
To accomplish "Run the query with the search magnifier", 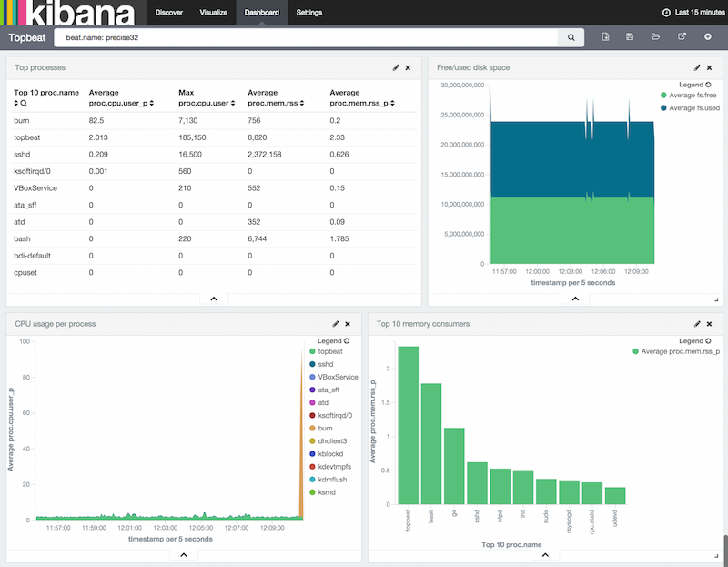I will tap(571, 37).
